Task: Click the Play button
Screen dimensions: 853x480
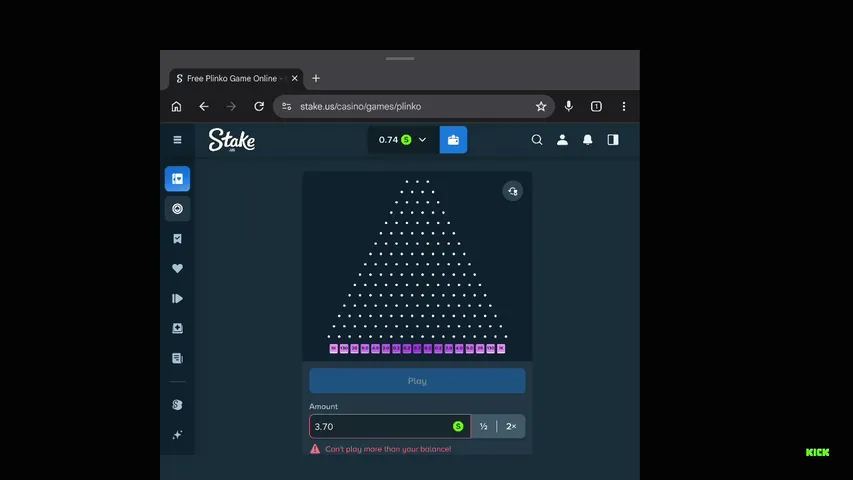Action: tap(417, 381)
